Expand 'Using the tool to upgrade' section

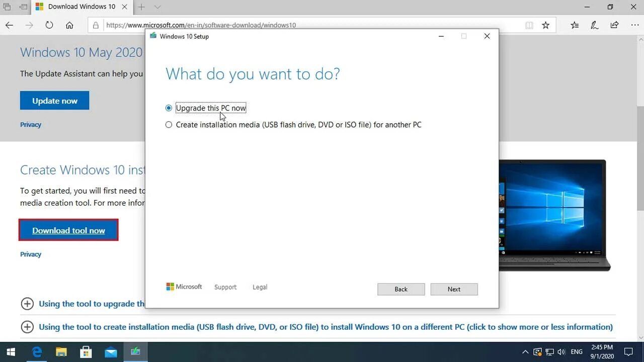coord(83,304)
